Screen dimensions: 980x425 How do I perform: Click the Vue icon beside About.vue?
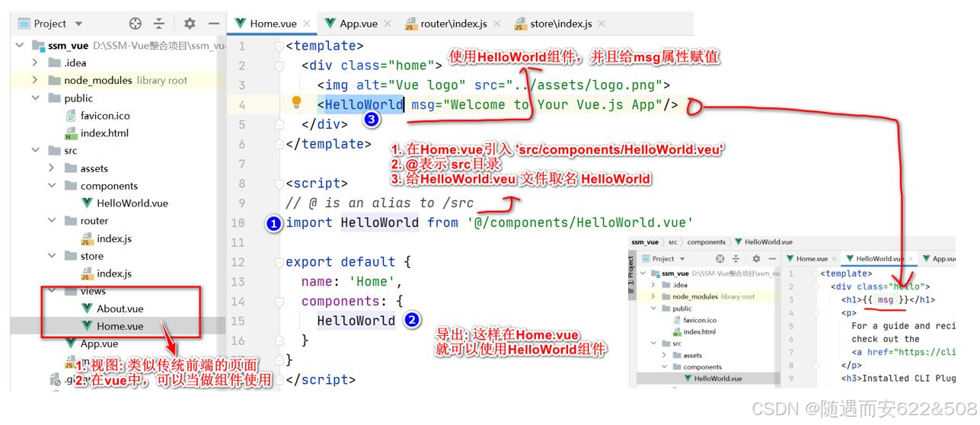tap(88, 308)
